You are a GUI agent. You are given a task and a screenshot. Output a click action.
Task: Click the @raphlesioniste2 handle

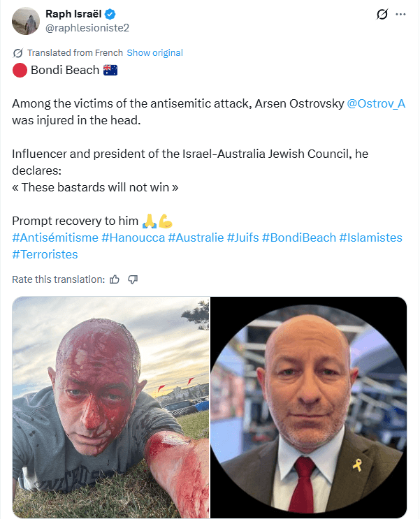pyautogui.click(x=87, y=28)
